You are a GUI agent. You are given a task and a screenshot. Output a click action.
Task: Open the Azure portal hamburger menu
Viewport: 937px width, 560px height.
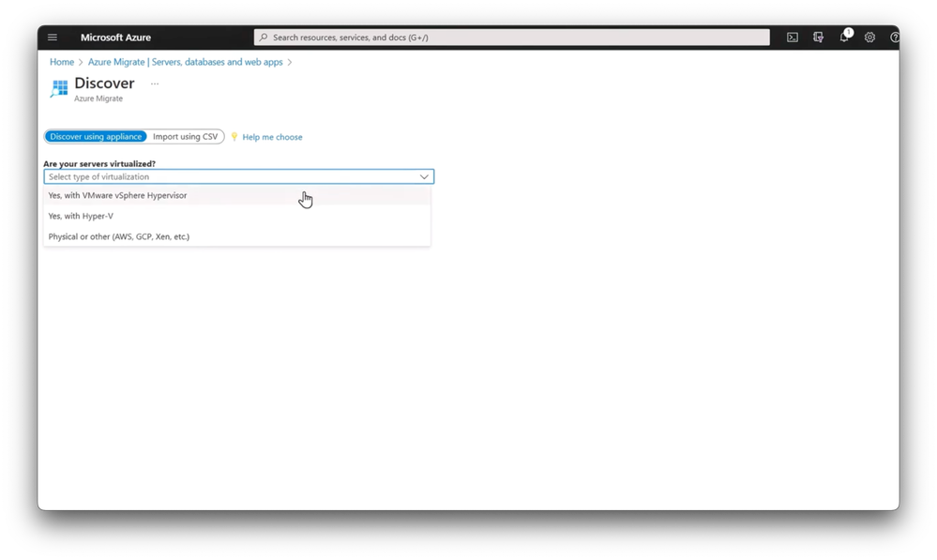(x=53, y=38)
